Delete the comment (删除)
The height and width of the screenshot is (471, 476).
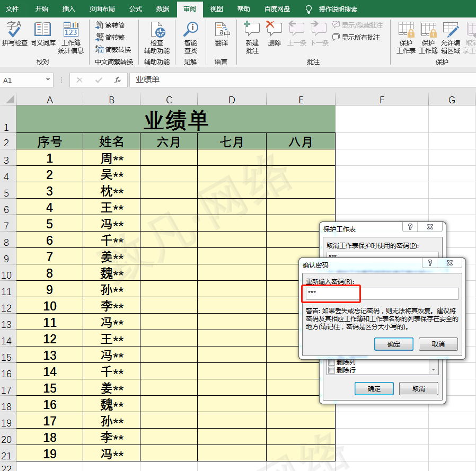pos(274,33)
